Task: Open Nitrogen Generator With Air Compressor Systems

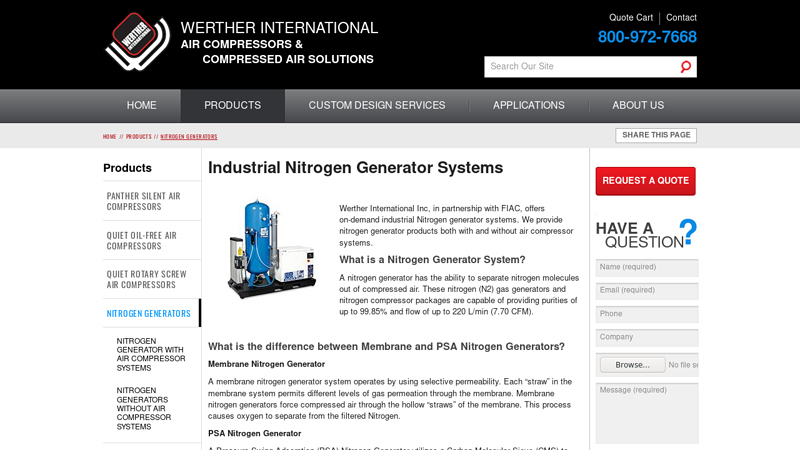Action: (x=151, y=354)
